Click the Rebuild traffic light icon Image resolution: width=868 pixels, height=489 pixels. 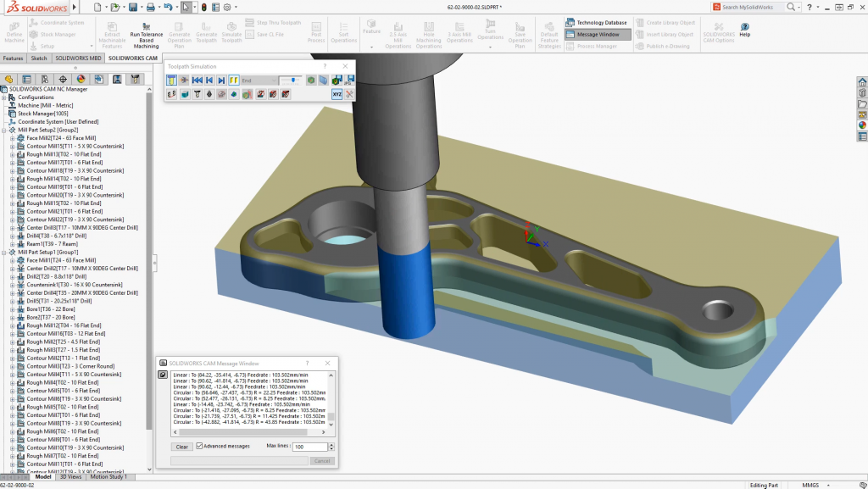click(203, 7)
